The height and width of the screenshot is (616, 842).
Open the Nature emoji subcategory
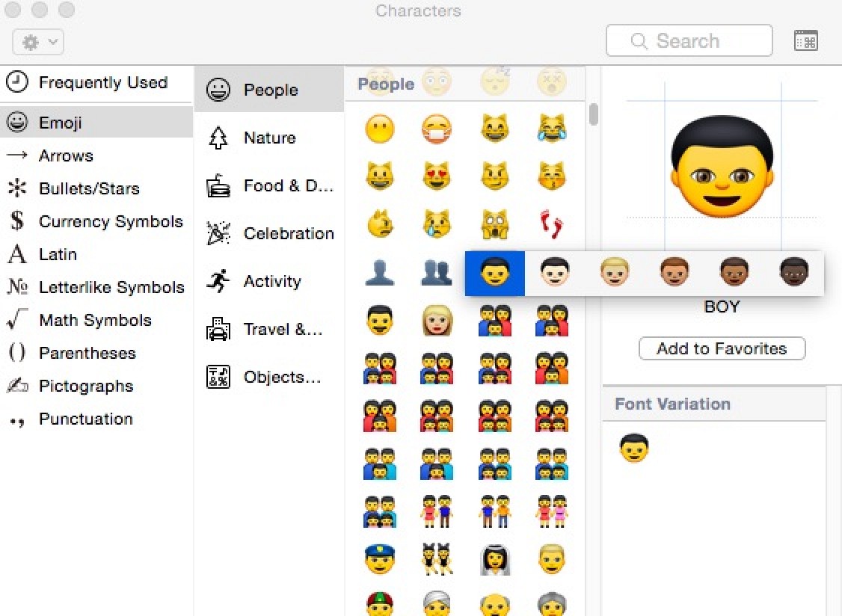pyautogui.click(x=269, y=138)
